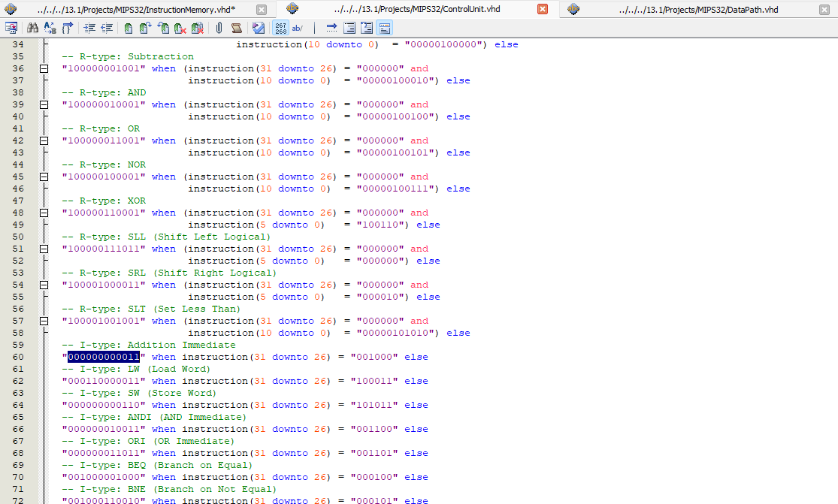838x504 pixels.
Task: Toggle line numbers display (267/268 button)
Action: click(x=280, y=28)
